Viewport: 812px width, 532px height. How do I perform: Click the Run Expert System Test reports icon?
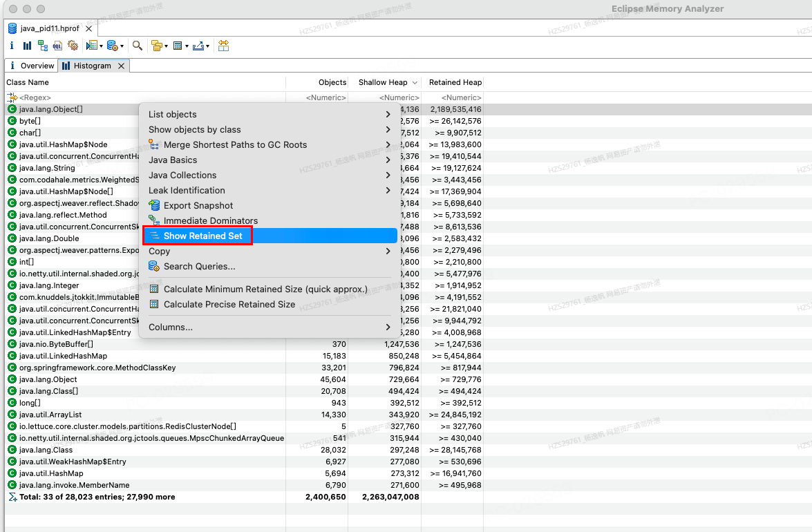[92, 46]
